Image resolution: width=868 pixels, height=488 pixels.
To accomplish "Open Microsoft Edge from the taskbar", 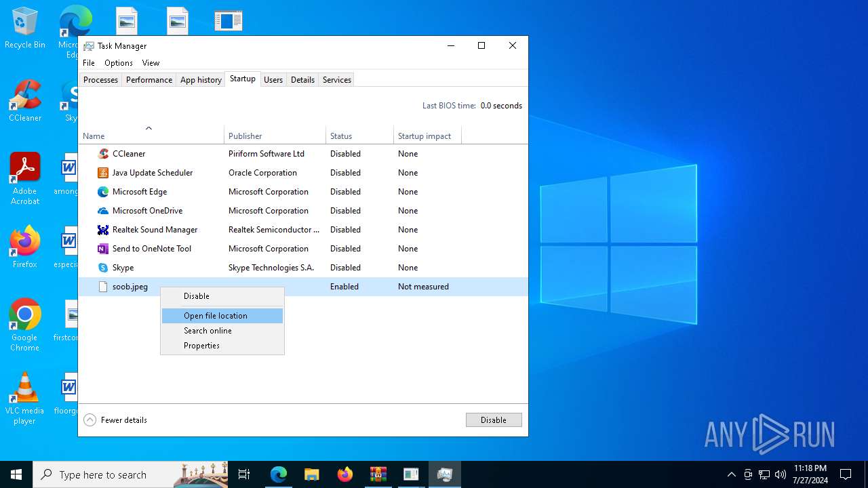I will tap(279, 474).
